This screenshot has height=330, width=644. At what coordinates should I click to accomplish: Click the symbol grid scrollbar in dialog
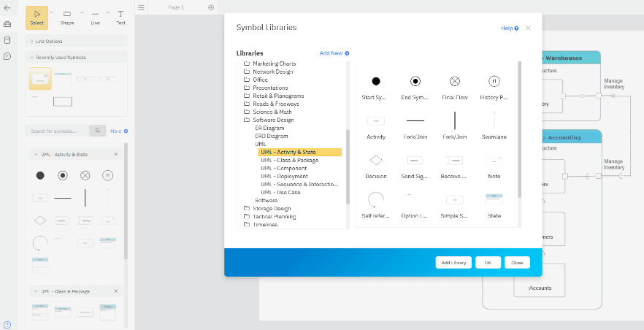pos(520,129)
